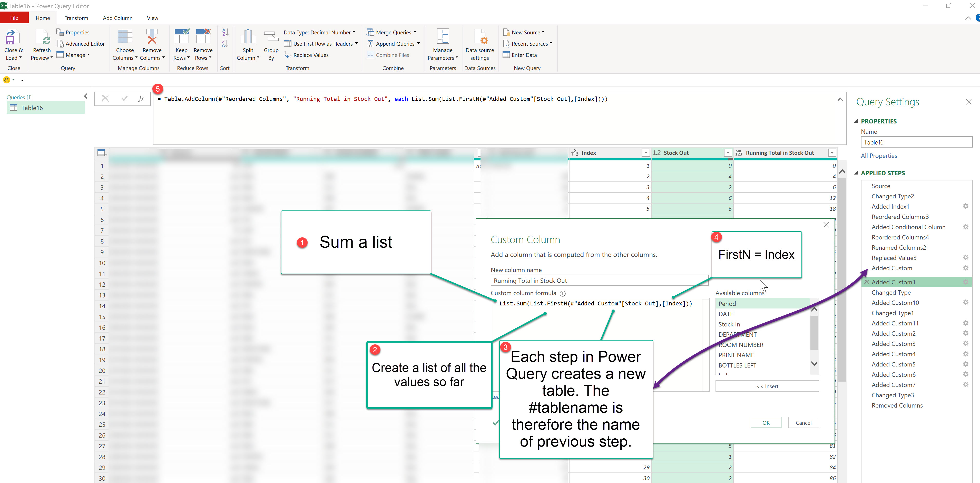Viewport: 980px width, 483px height.
Task: Click the Remove Columns icon
Action: coord(152,37)
